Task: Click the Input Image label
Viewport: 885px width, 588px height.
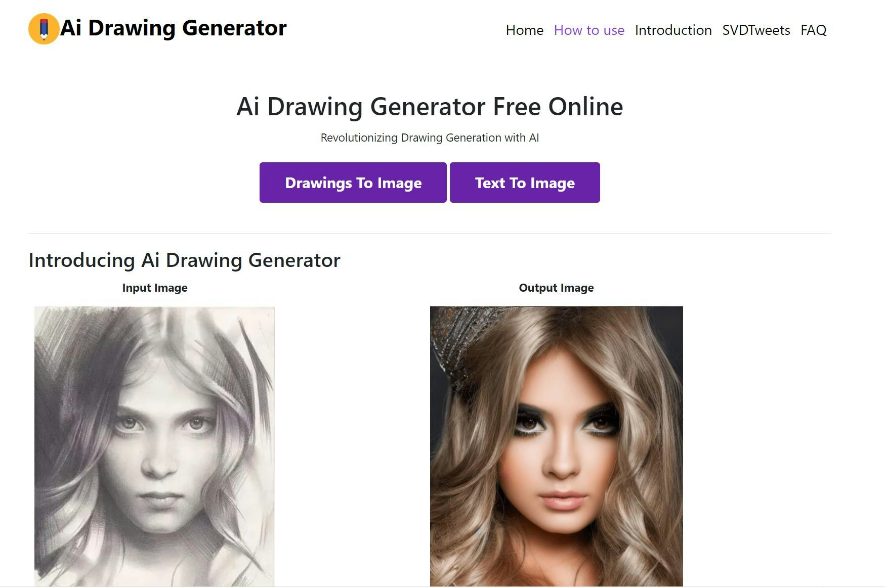Action: click(155, 288)
